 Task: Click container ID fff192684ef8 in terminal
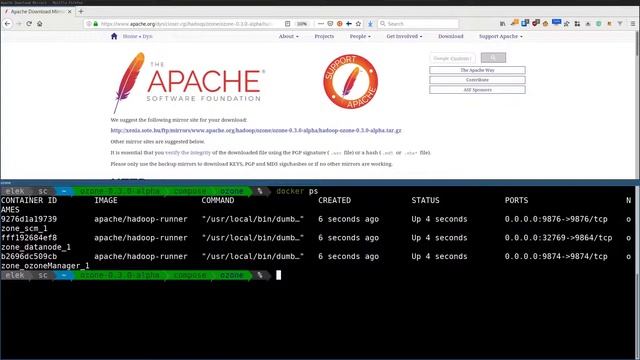pos(29,238)
